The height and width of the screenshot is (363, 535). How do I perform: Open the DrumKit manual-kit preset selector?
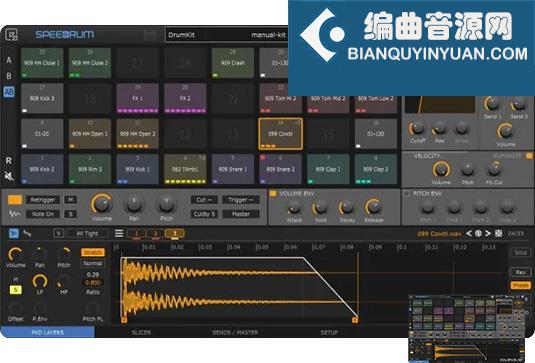[x=227, y=35]
